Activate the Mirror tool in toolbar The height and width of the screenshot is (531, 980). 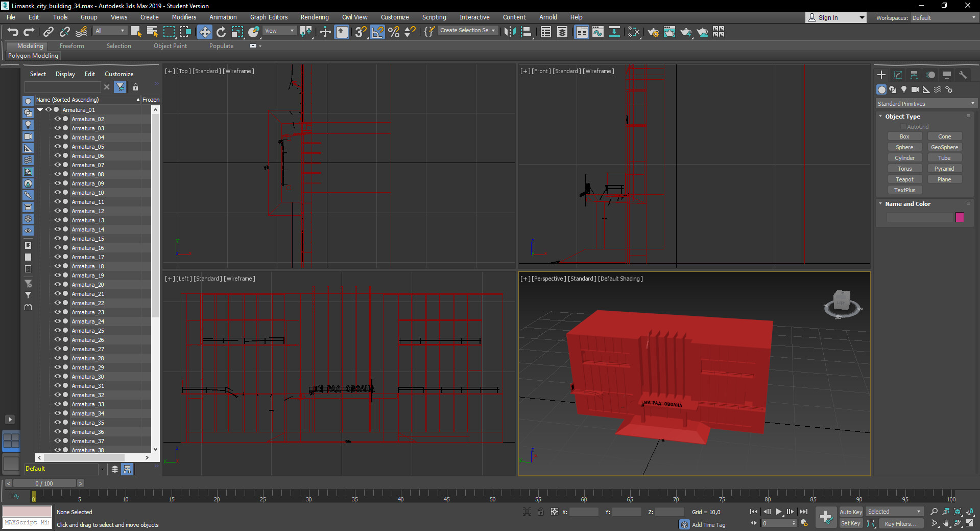(509, 32)
